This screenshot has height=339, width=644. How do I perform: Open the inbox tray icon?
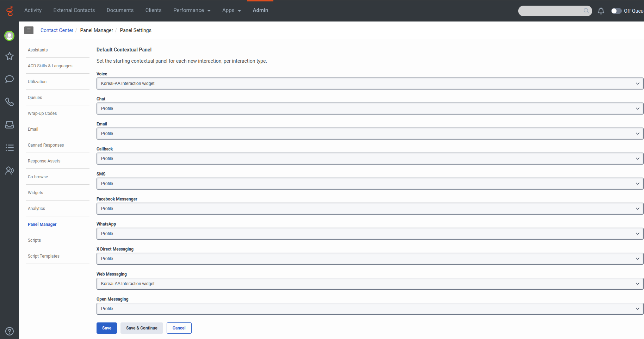tap(10, 125)
